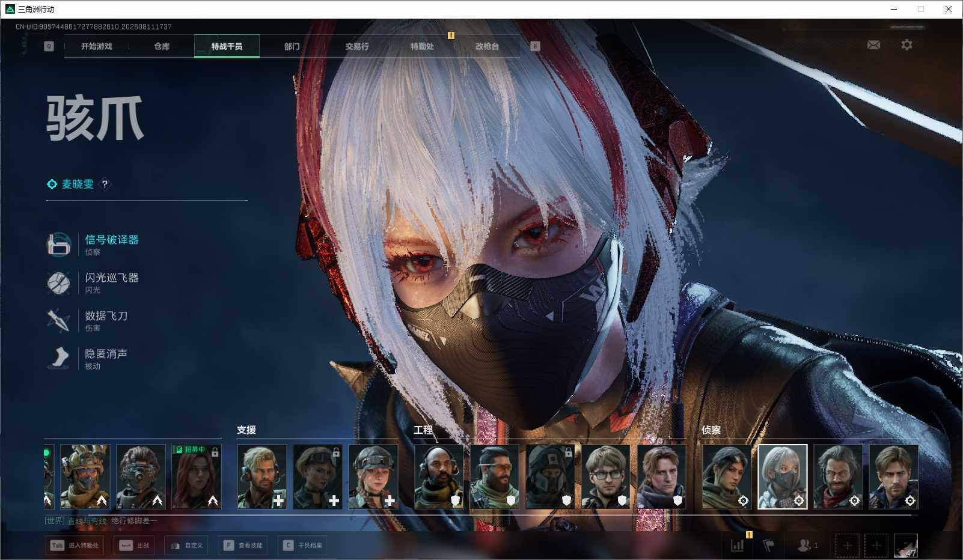The height and width of the screenshot is (560, 963).
Task: Click the first empty squad slot
Action: (x=847, y=545)
